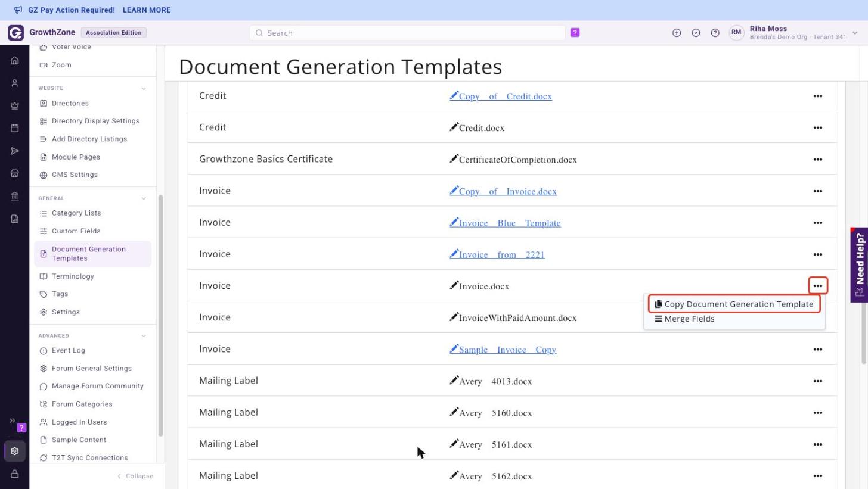The height and width of the screenshot is (489, 868).
Task: Click the plus quick-add icon in header
Action: [677, 33]
